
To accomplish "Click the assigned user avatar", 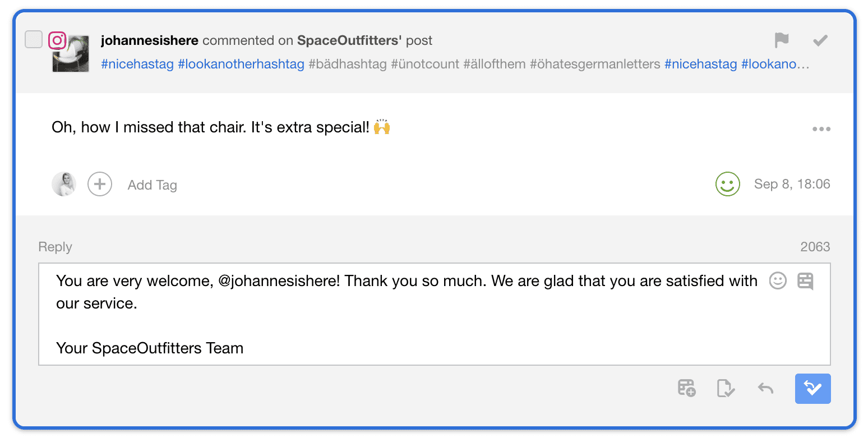I will [64, 184].
